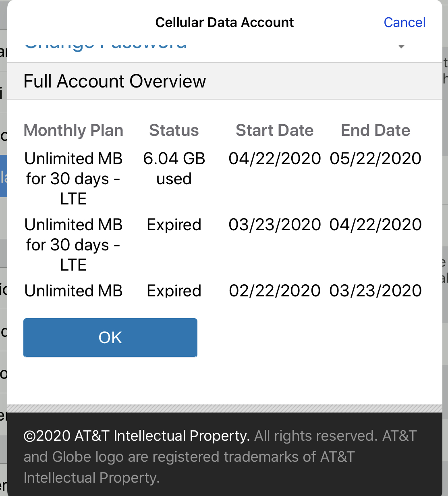The image size is (448, 496).
Task: Click the Start Date column header
Action: pos(274,130)
